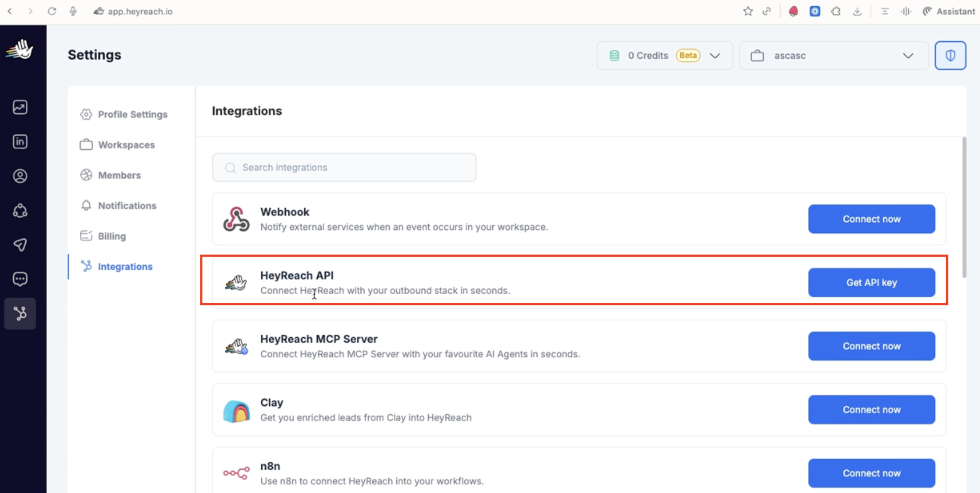The width and height of the screenshot is (980, 493).
Task: Select the Members settings tab
Action: [119, 175]
